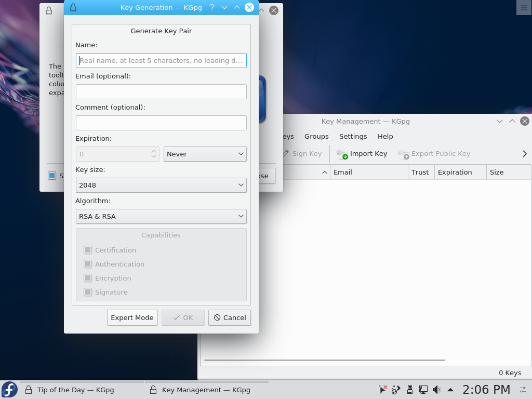Click the Import Key toolbar icon
Image resolution: width=532 pixels, height=399 pixels.
click(342, 154)
